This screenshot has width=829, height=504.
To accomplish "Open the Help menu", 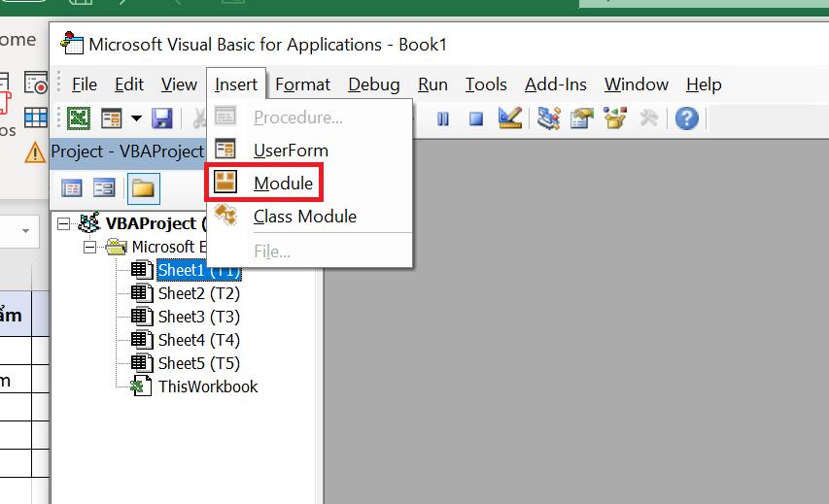I will 704,84.
